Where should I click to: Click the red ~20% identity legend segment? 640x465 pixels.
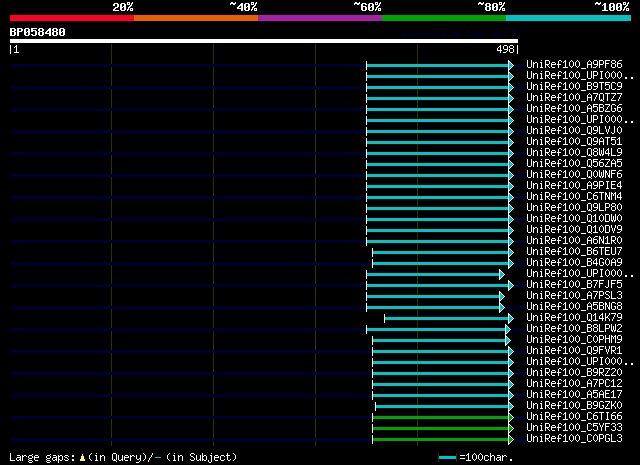coord(72,18)
